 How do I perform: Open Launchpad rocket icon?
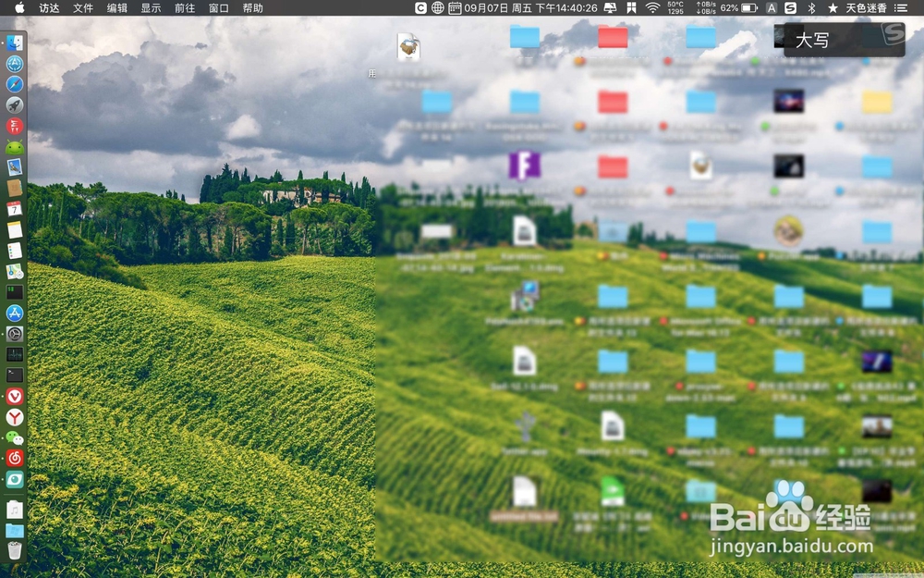tap(15, 105)
